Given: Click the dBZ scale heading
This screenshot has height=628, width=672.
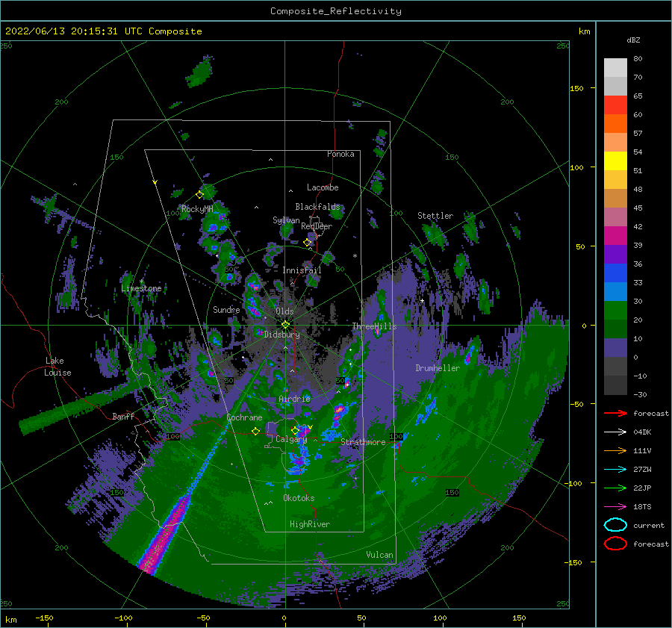Looking at the screenshot, I should [633, 40].
